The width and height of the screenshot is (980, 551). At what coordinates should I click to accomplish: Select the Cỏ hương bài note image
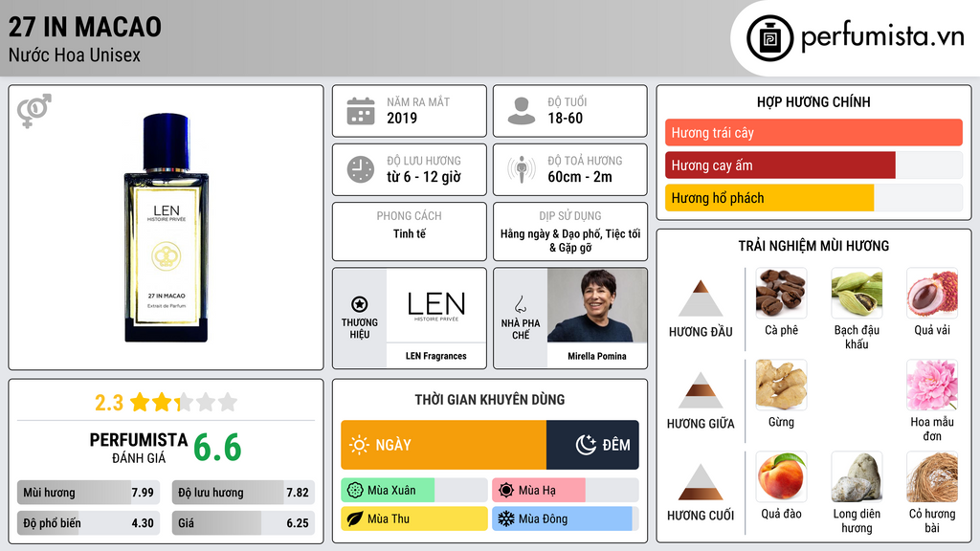932,476
